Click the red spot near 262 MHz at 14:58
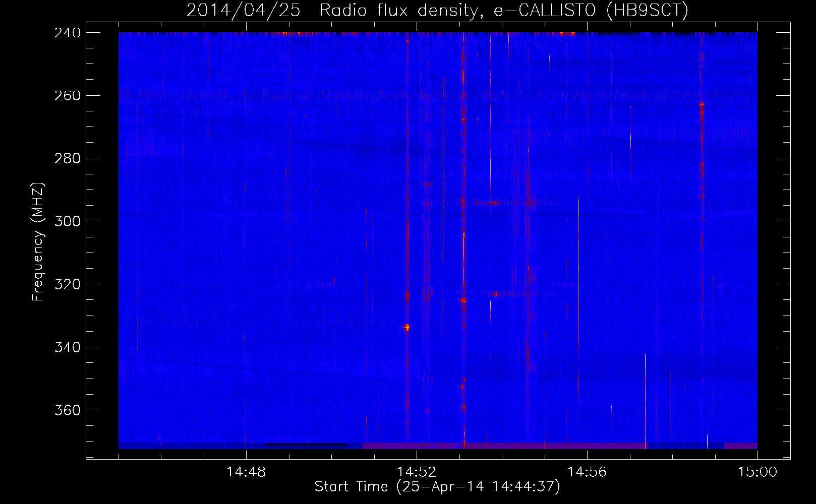Screen dimensions: 816x504 702,105
